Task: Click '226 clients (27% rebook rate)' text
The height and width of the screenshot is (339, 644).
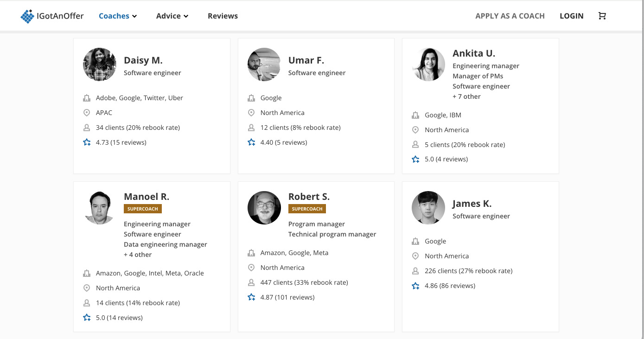Action: [x=469, y=271]
